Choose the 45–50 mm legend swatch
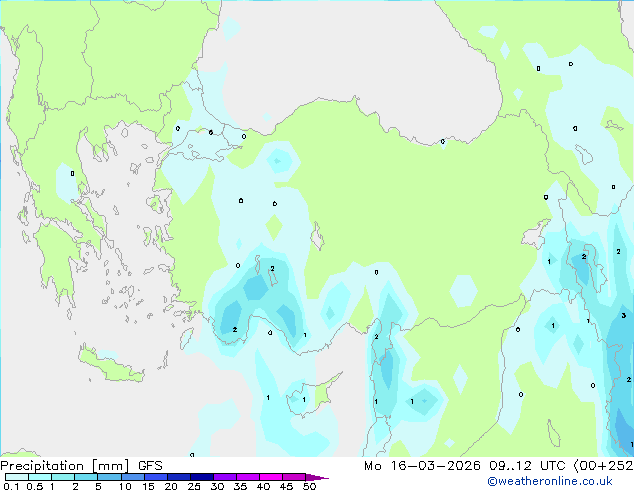 (294, 477)
